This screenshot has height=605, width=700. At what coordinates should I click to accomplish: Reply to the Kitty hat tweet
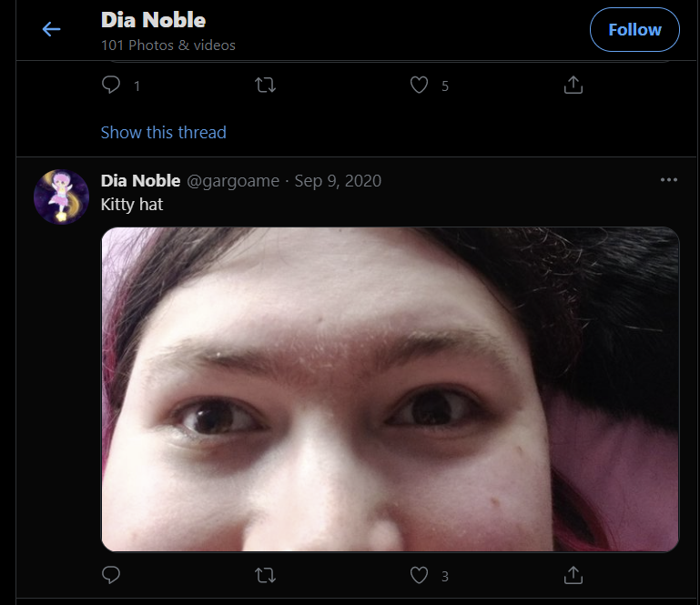click(x=111, y=575)
